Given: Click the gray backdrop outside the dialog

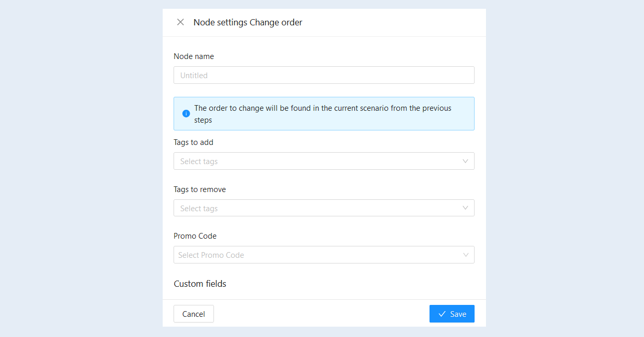Looking at the screenshot, I should [x=78, y=168].
